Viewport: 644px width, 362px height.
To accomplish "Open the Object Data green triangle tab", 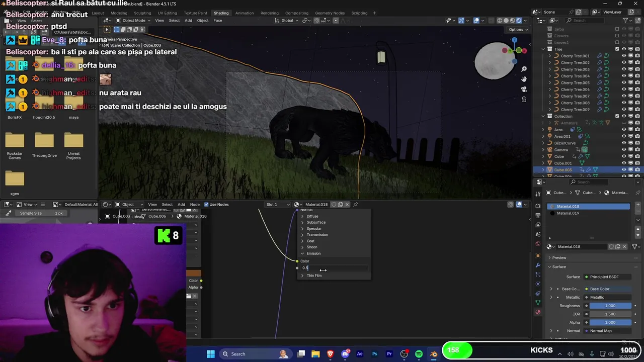I will click(538, 303).
